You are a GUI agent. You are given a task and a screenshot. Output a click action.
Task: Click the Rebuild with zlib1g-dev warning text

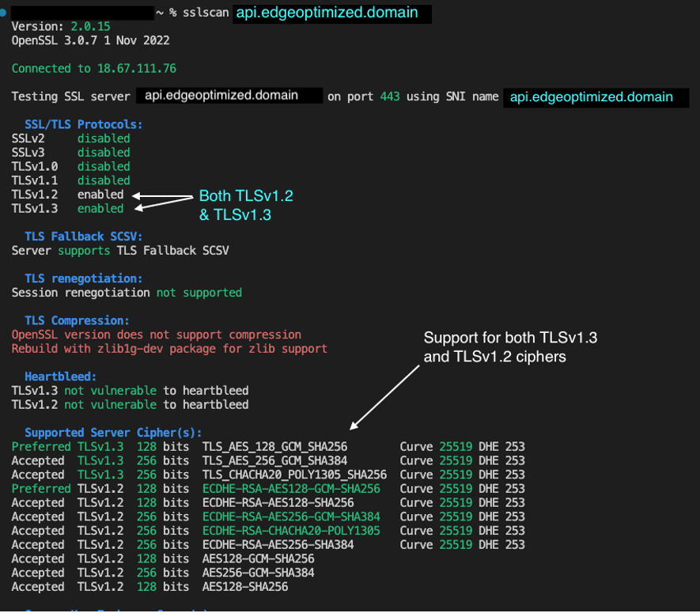point(168,349)
